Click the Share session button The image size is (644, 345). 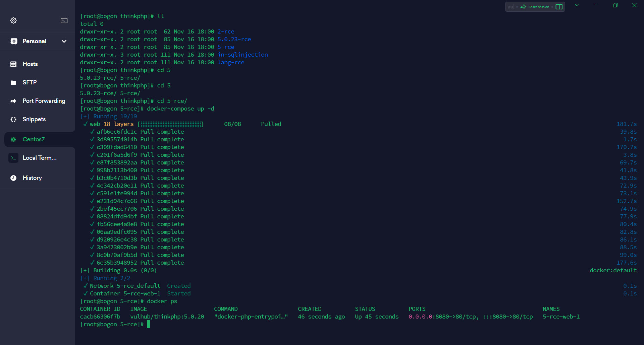pos(535,7)
